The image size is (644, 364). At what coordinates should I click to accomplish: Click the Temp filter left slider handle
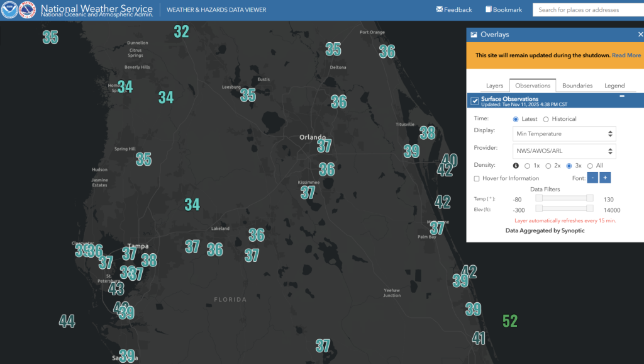[x=539, y=198]
